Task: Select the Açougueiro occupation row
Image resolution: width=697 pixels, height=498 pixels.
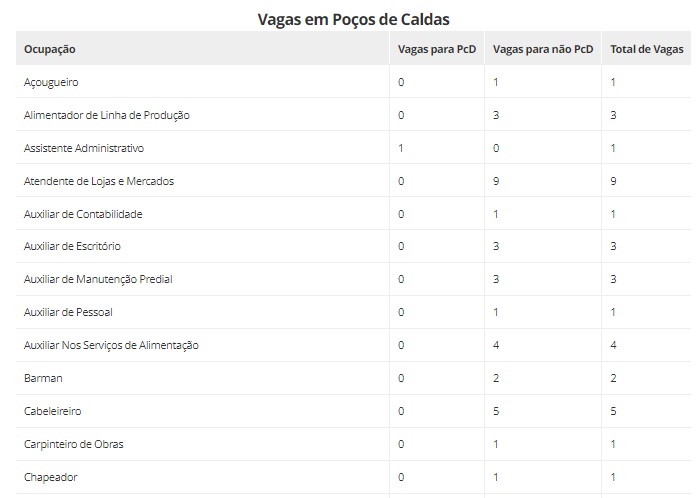Action: [x=51, y=82]
